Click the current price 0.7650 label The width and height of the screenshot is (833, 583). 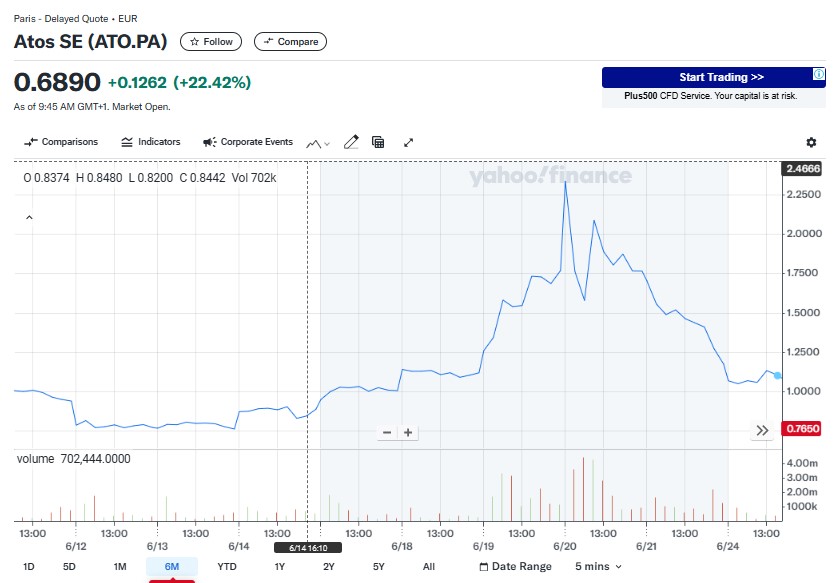pos(803,428)
